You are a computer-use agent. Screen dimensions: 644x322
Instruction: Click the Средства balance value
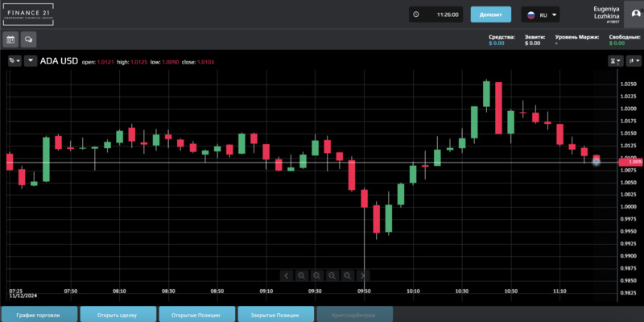tap(496, 43)
